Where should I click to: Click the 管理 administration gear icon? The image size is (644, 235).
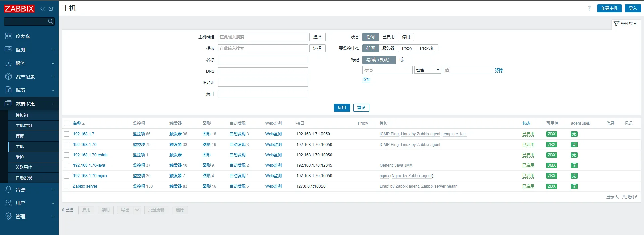click(8, 216)
